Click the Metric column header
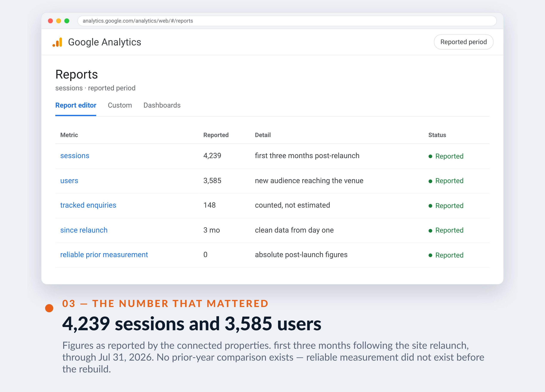 pos(69,135)
